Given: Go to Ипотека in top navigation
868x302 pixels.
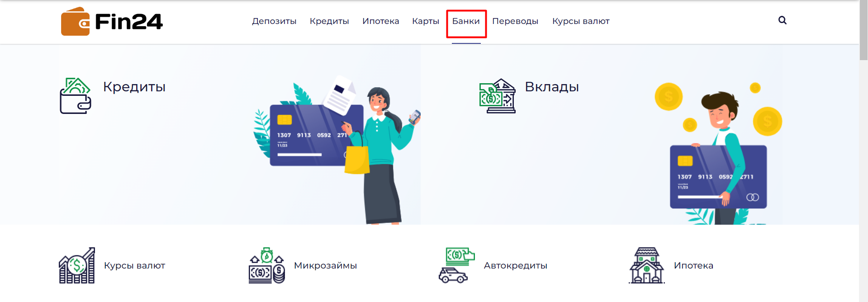Looking at the screenshot, I should click(381, 21).
